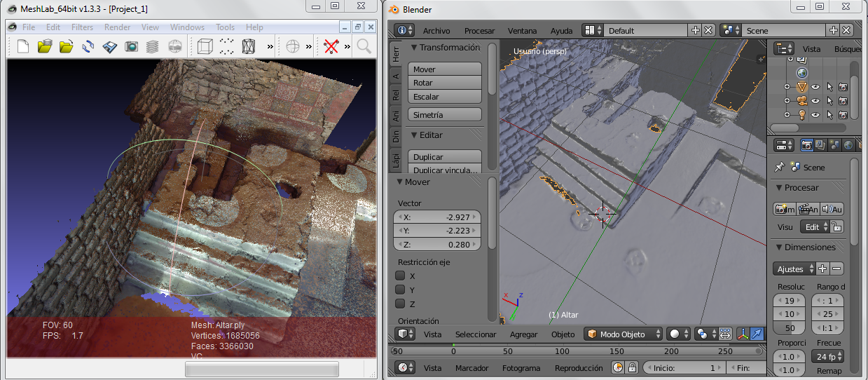Open the Filters menu in MeshLab
The width and height of the screenshot is (868, 380).
pyautogui.click(x=82, y=27)
